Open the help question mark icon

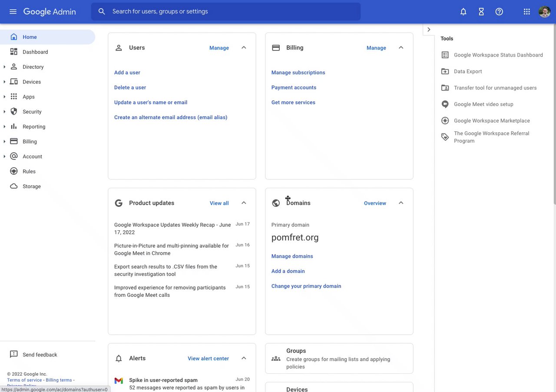[x=499, y=12]
